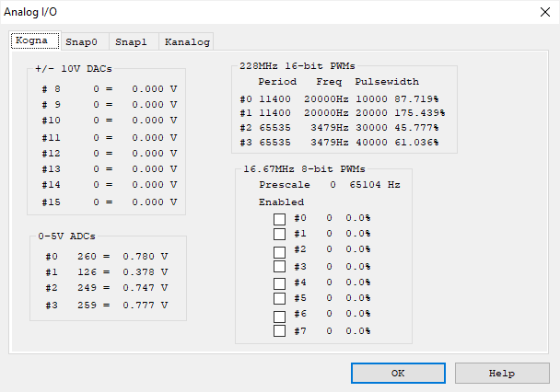Image resolution: width=560 pixels, height=392 pixels.
Task: Toggle 8-bit PWM #2 enabled checkbox
Action: pos(280,251)
